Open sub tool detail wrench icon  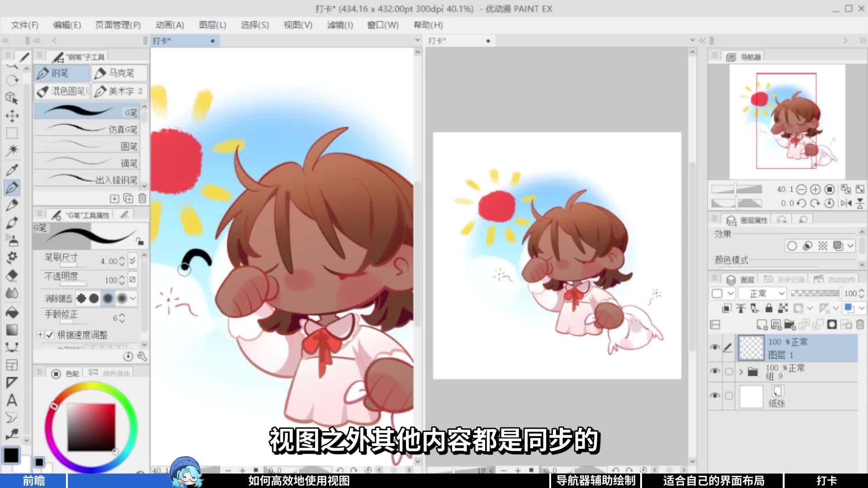pyautogui.click(x=142, y=357)
